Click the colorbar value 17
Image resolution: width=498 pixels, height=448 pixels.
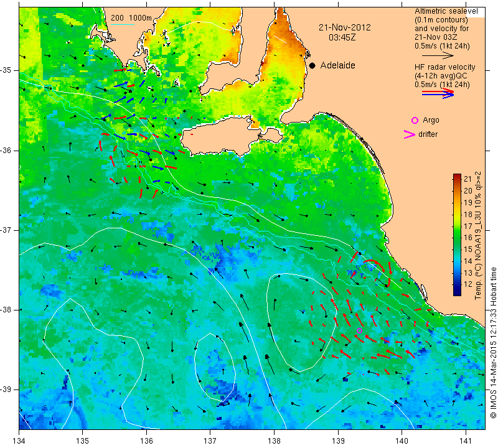coord(468,226)
